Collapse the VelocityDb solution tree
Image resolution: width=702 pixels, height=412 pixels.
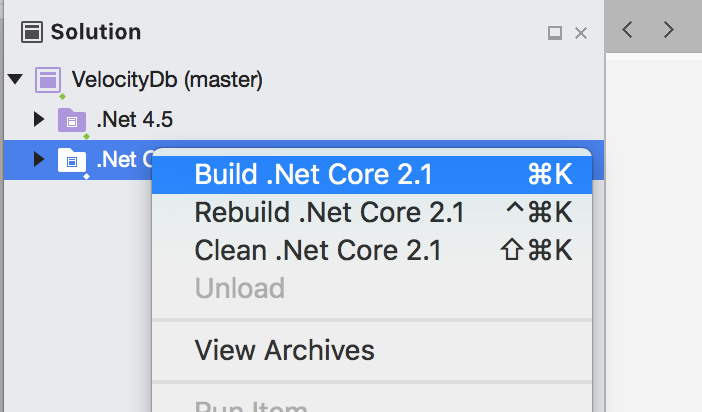(15, 79)
